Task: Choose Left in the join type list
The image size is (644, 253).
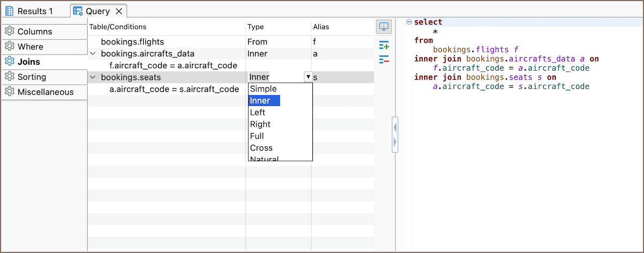Action: click(x=257, y=112)
